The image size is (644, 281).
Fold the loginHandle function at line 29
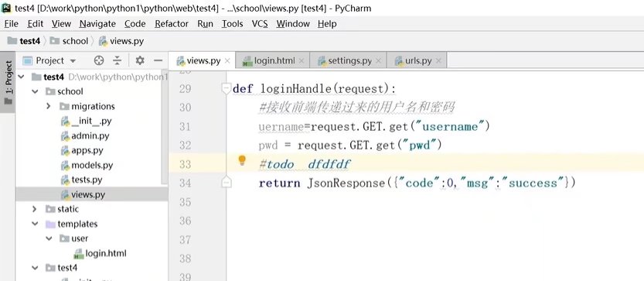point(226,88)
